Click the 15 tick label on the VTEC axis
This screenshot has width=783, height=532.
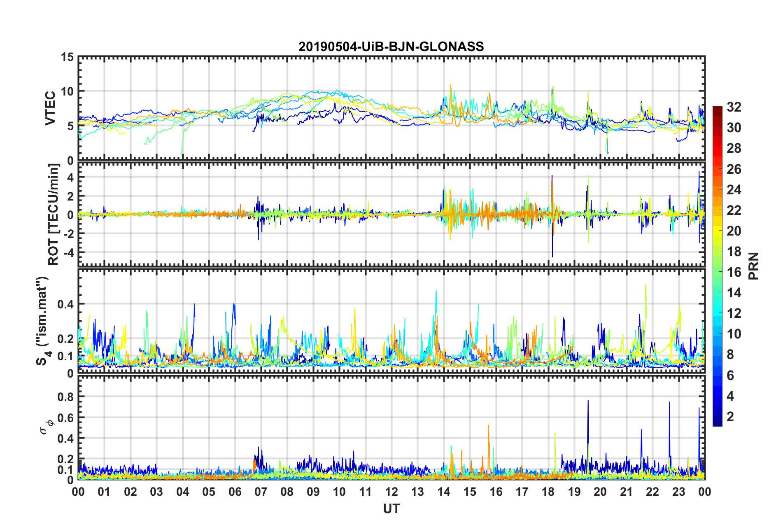point(67,58)
